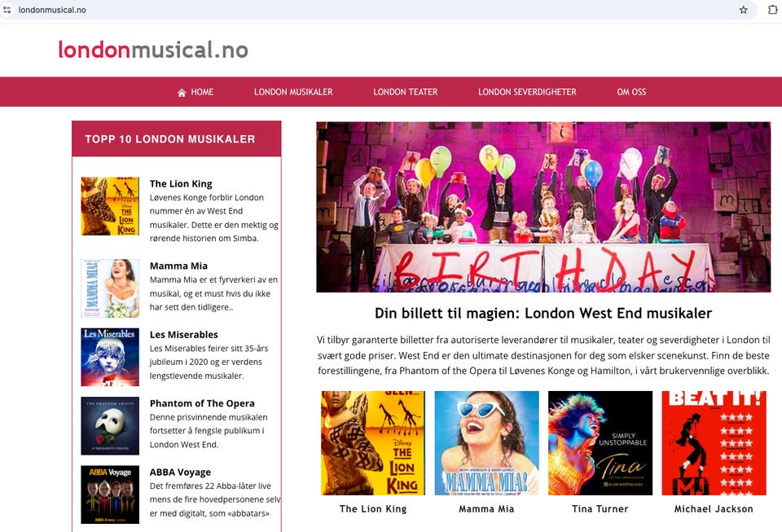This screenshot has height=532, width=782.
Task: Click the Matilda birthday hero banner image
Action: [543, 207]
